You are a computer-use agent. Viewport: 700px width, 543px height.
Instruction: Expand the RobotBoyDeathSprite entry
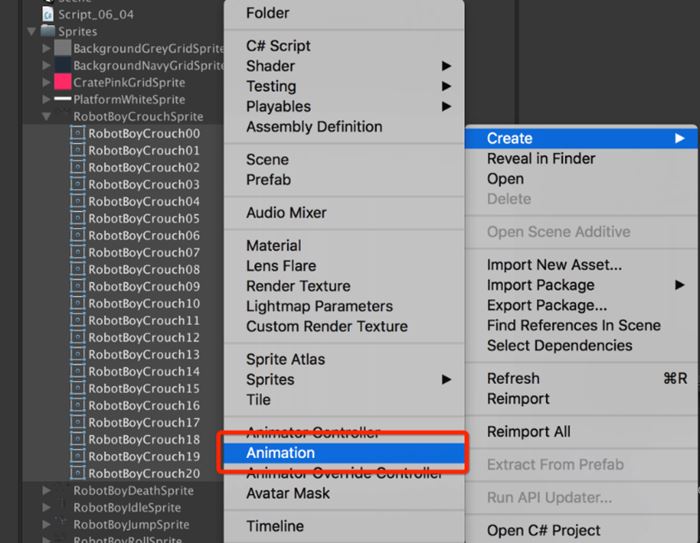[x=47, y=491]
